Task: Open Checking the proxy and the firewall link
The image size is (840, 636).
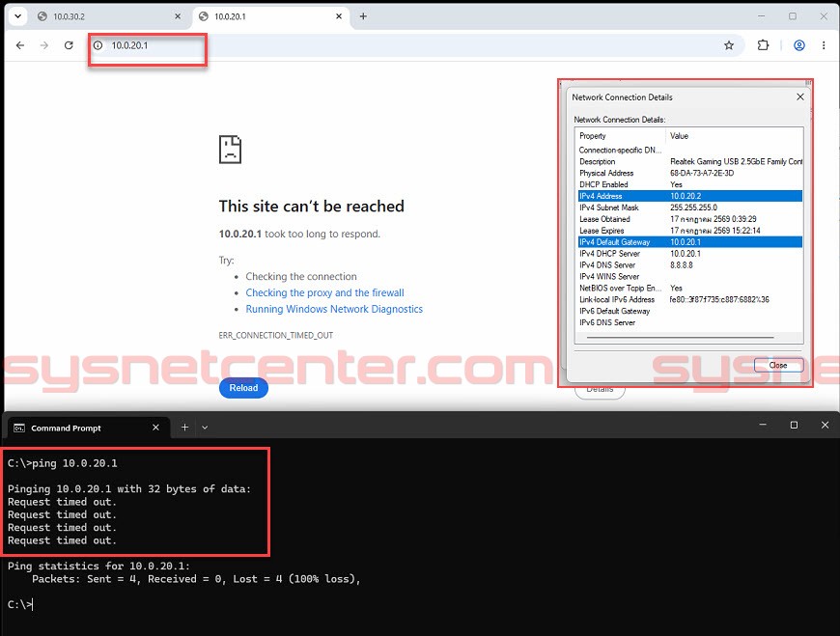Action: [324, 292]
